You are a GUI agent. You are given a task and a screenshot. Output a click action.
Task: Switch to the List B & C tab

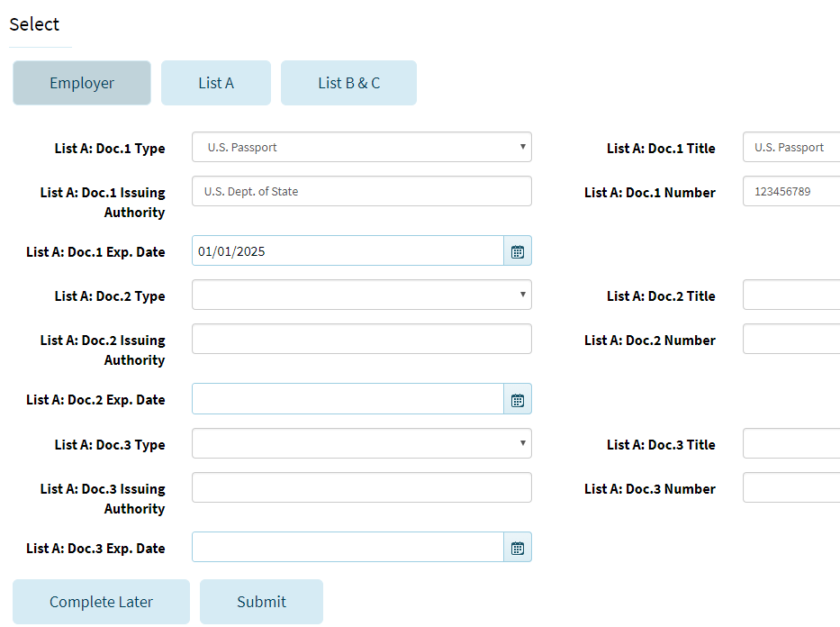pos(348,83)
